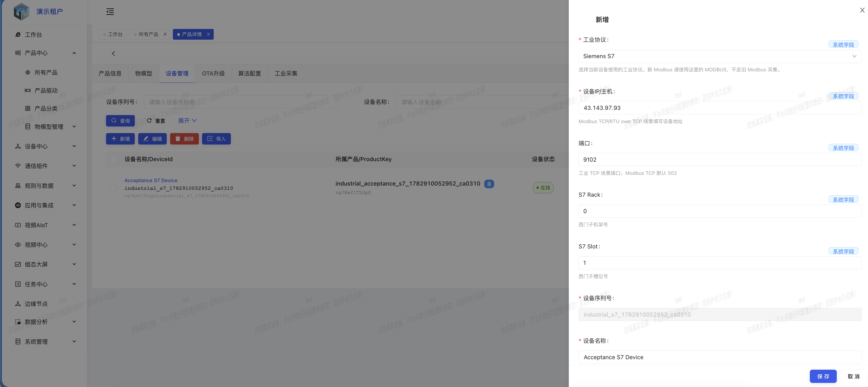868x387 pixels.
Task: Click the 设备IP/主机 input field
Action: (720, 108)
